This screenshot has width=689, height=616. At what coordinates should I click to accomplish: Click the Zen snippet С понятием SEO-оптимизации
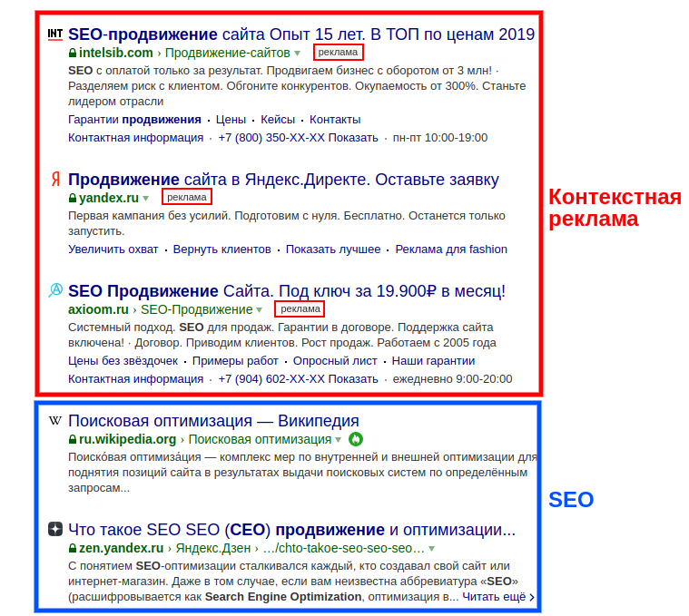pos(293,581)
